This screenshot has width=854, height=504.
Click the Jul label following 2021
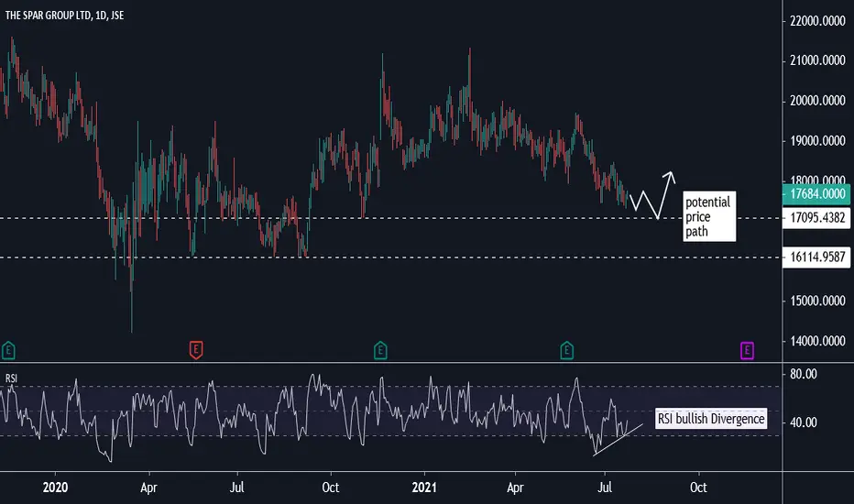pyautogui.click(x=605, y=488)
